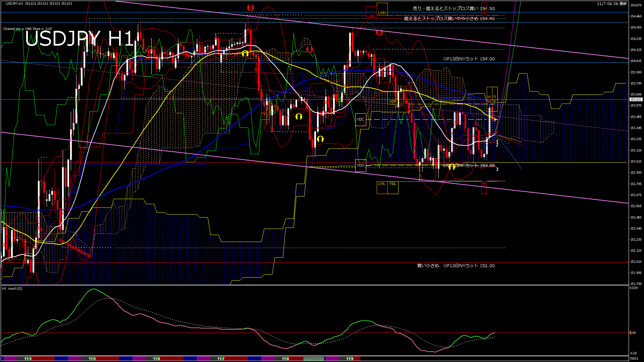Click the current price tag 153.631

636,100
